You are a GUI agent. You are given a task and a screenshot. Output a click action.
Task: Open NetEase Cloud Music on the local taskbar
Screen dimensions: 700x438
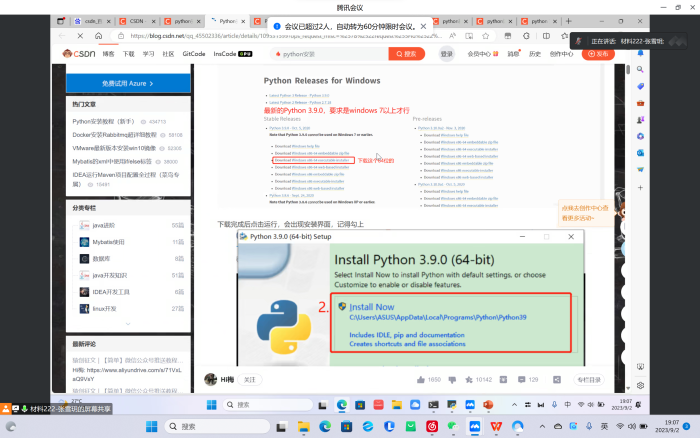[432, 426]
